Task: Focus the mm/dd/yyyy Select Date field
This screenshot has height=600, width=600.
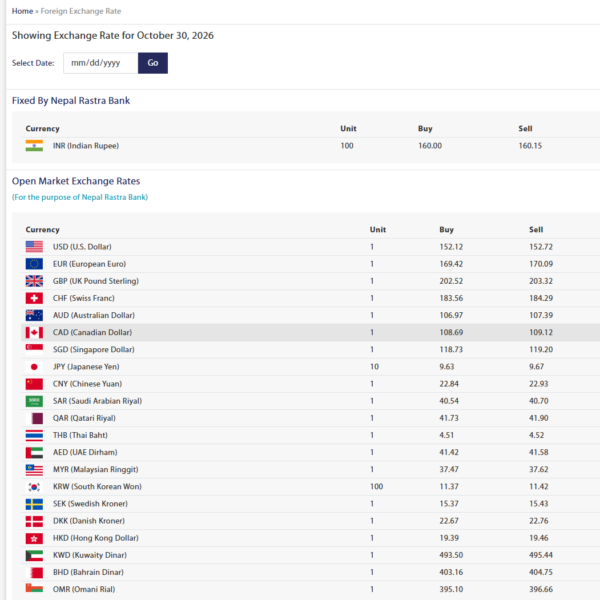Action: click(101, 63)
